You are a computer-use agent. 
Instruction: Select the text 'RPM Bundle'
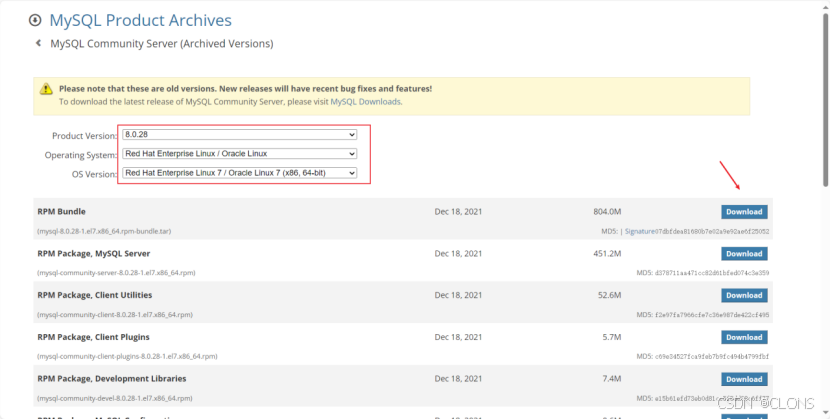coord(61,211)
